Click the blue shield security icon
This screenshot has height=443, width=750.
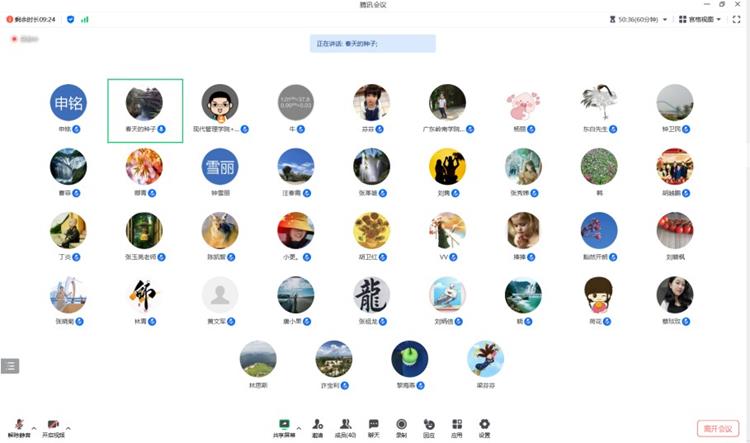[x=70, y=19]
